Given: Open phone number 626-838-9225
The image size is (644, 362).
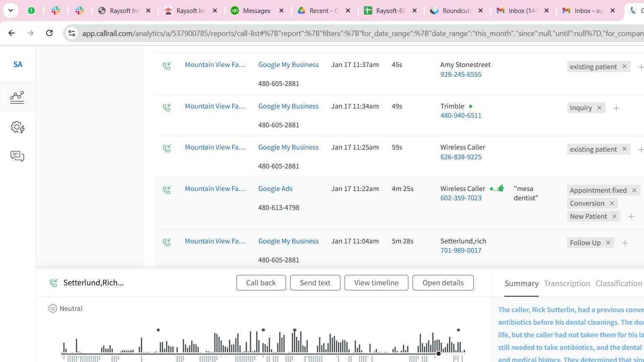Looking at the screenshot, I should click(461, 157).
